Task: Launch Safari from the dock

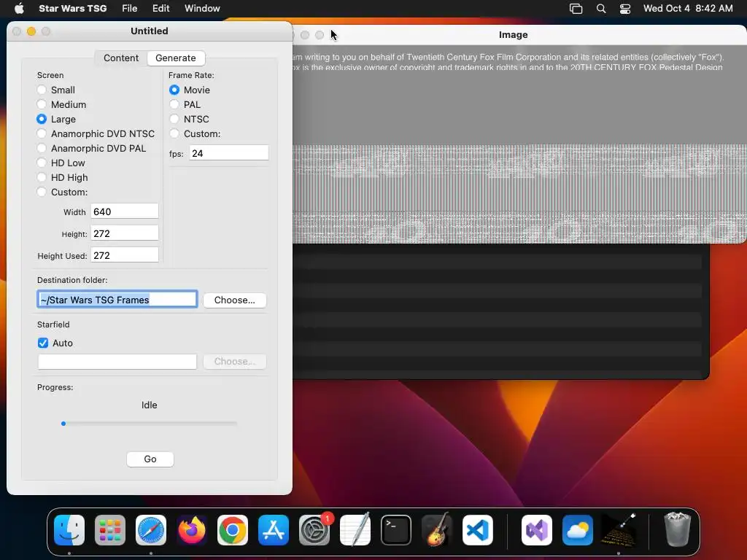Action: point(151,530)
